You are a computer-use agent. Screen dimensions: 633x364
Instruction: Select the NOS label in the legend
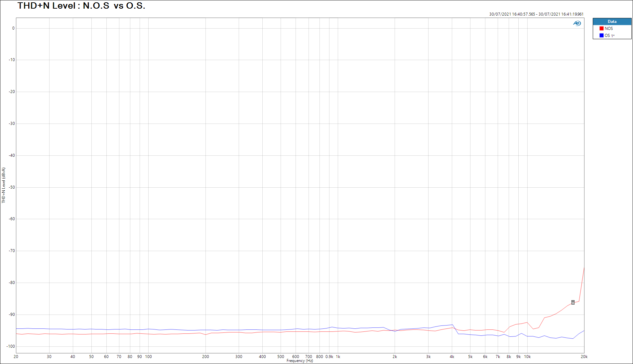609,29
